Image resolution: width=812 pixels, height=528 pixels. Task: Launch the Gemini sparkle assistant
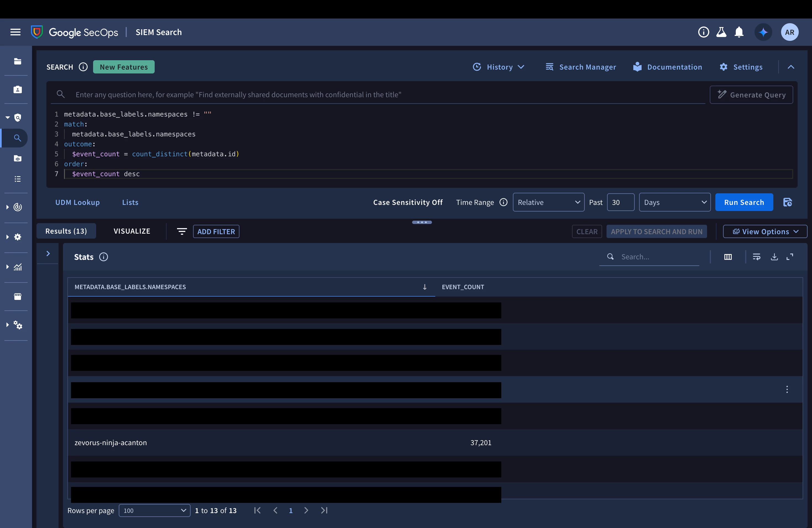point(763,32)
